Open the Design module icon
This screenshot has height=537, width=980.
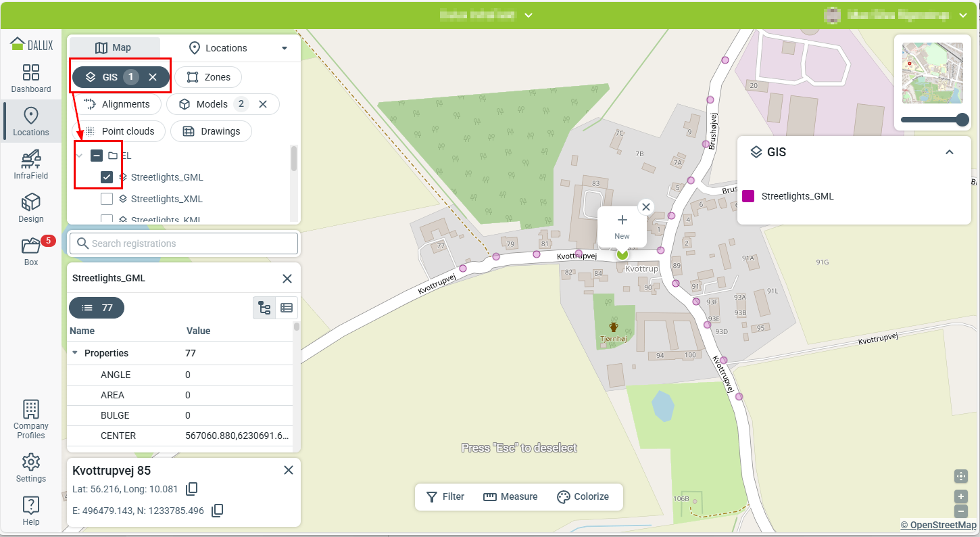[31, 208]
